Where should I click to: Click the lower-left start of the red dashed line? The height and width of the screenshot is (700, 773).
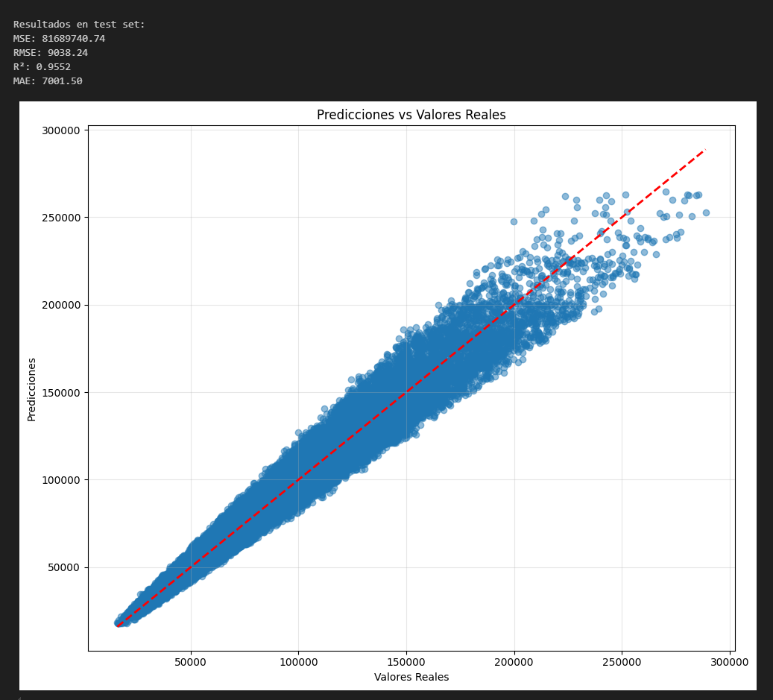click(x=118, y=625)
